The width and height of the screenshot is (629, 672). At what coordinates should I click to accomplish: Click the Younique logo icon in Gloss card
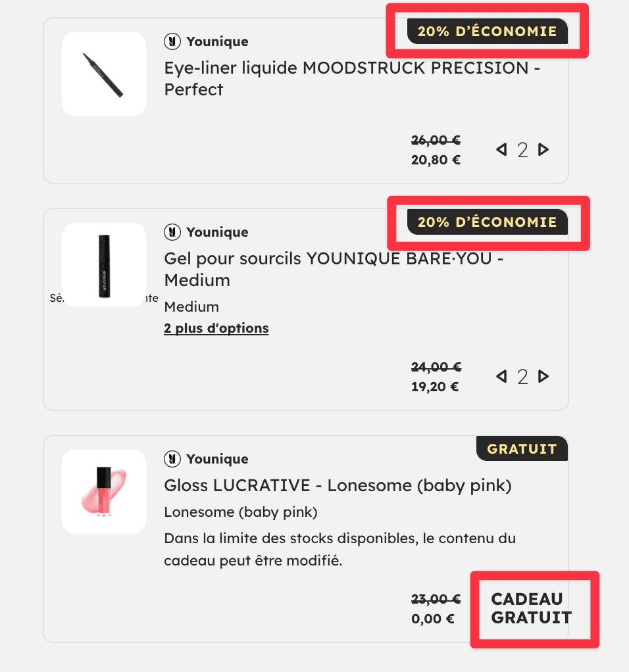pos(172,459)
